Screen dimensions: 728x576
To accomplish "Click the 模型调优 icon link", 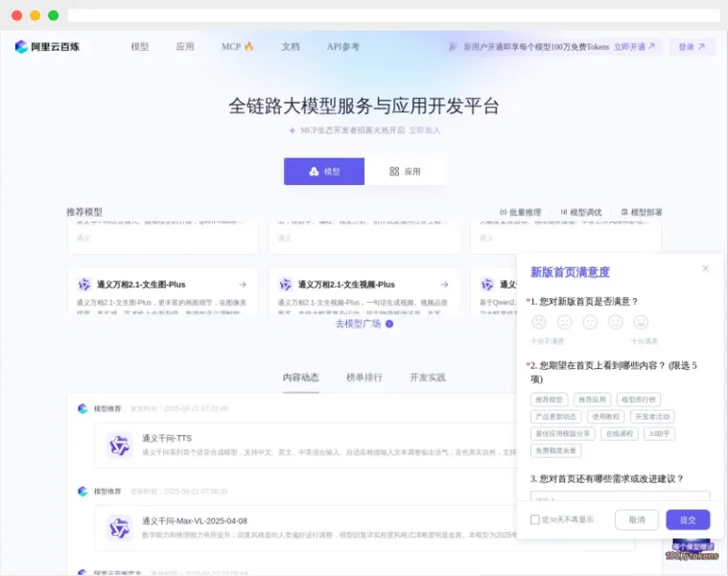I will click(x=581, y=213).
